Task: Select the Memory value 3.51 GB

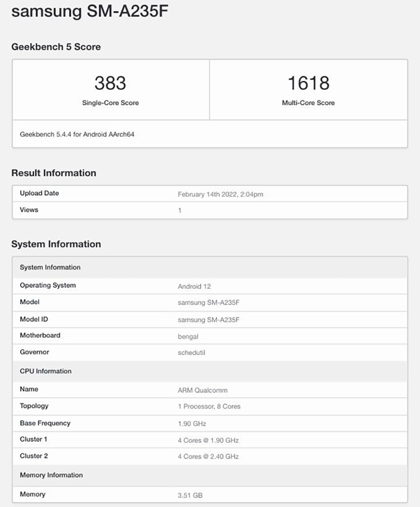Action: tap(191, 495)
